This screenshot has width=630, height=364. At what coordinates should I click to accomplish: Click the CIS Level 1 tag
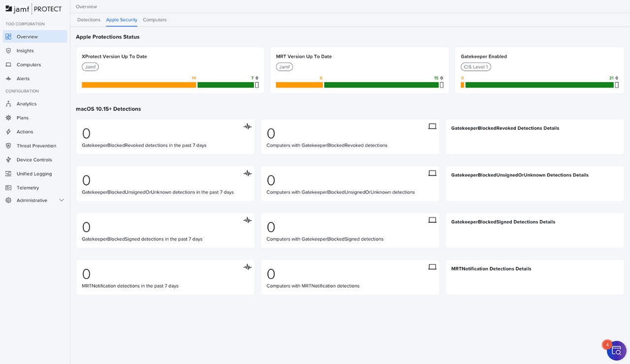point(475,67)
